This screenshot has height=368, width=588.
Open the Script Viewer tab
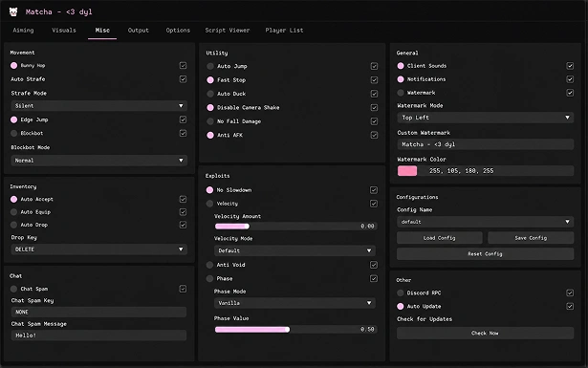(x=228, y=31)
